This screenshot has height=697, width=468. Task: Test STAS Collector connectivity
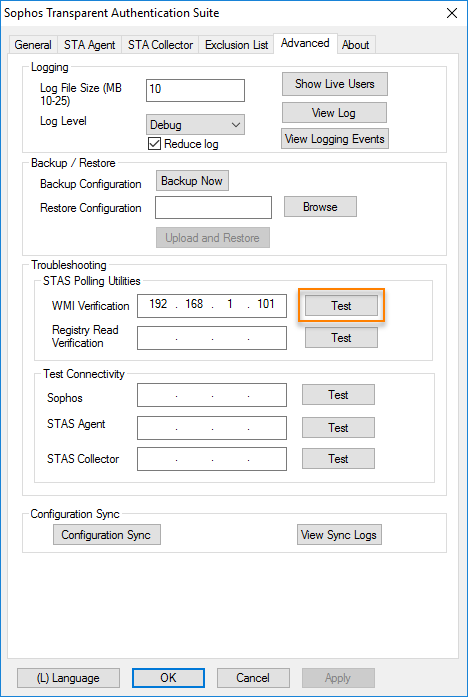point(338,458)
